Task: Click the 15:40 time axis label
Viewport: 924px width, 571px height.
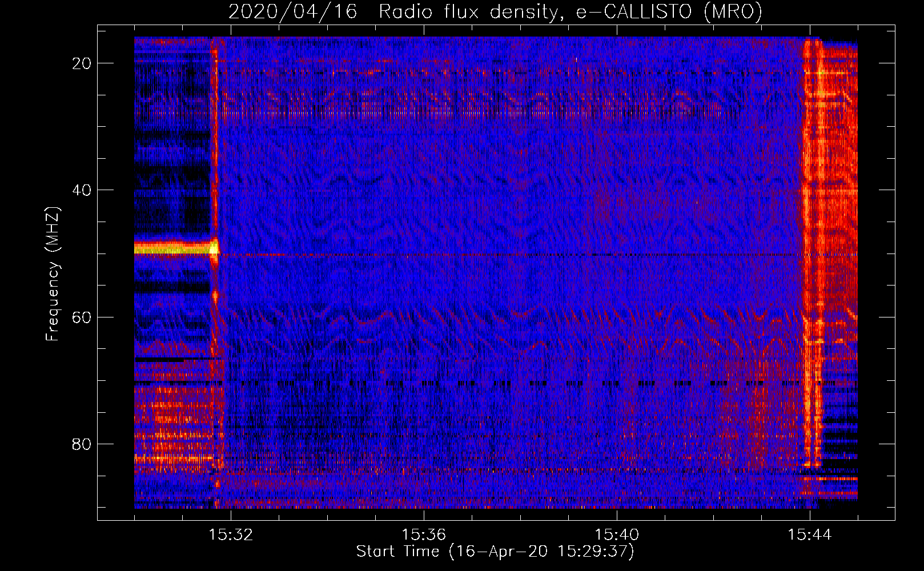Action: click(x=617, y=535)
